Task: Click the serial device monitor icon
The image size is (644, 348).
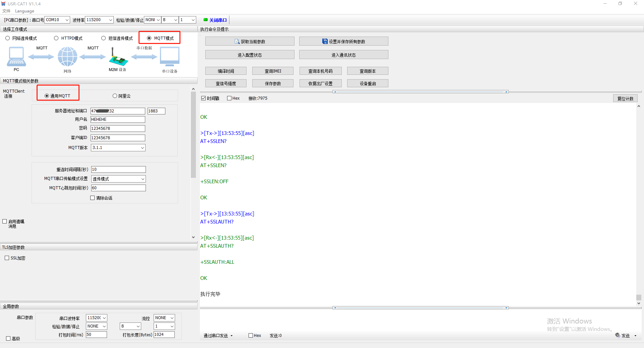Action: [170, 56]
